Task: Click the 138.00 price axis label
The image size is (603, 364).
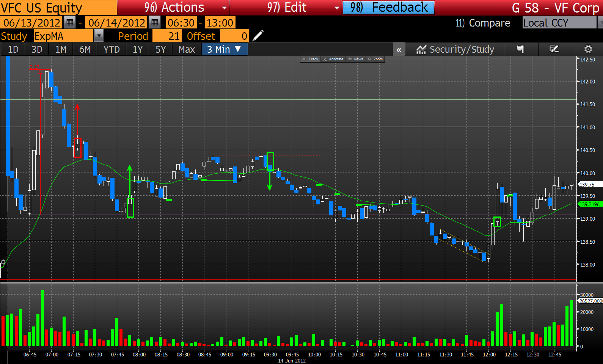Action: click(x=587, y=265)
